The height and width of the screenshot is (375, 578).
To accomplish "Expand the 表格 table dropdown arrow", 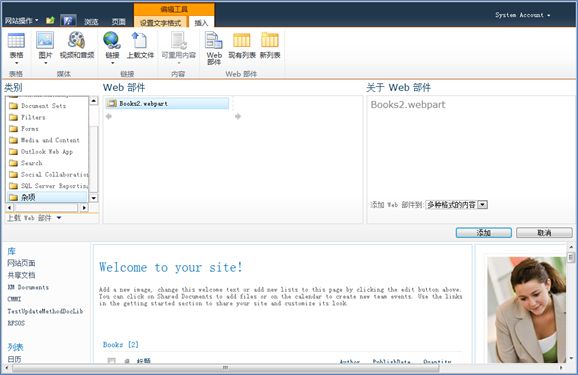I will coord(16,63).
